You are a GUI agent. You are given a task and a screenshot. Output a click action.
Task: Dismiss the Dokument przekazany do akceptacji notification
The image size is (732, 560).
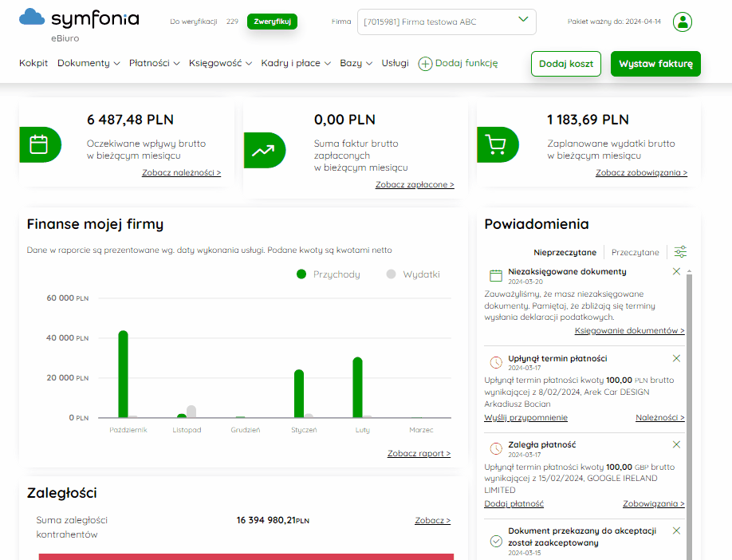pyautogui.click(x=676, y=530)
